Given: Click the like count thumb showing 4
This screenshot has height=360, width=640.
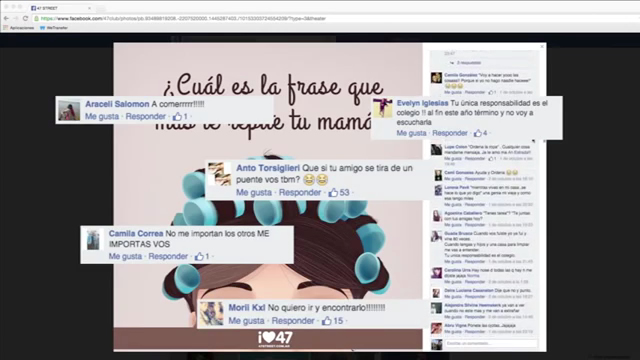Looking at the screenshot, I should 478,133.
